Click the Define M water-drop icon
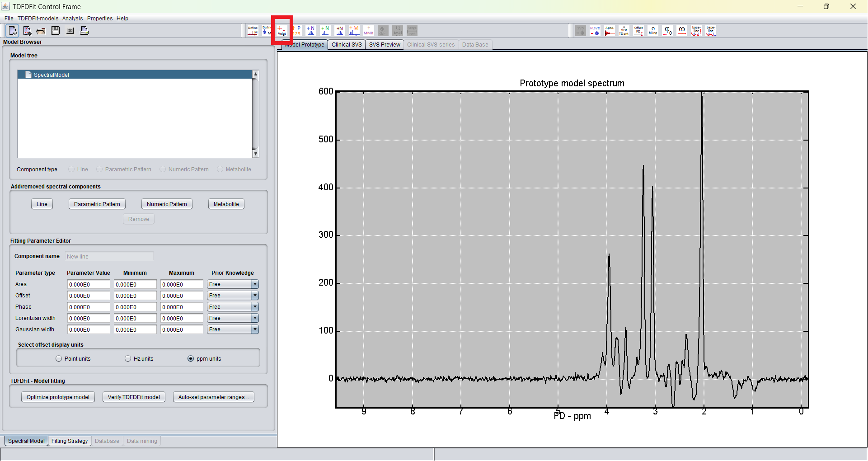868x461 pixels. pos(267,31)
